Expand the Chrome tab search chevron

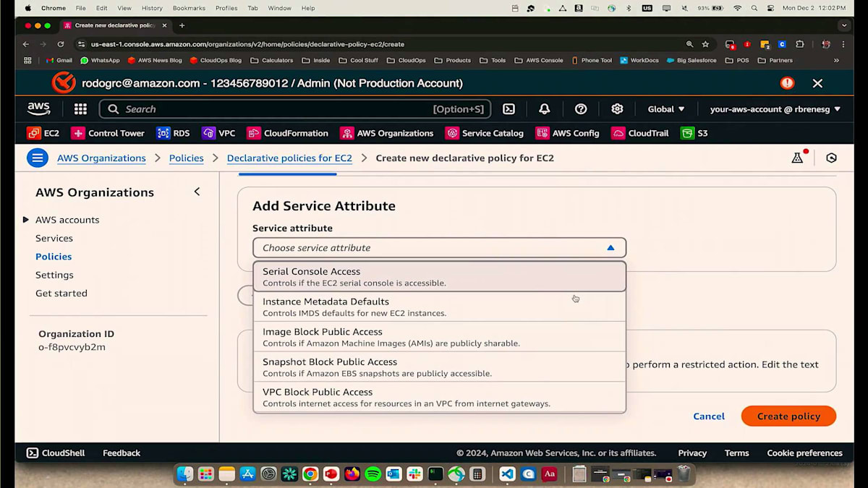click(x=843, y=25)
